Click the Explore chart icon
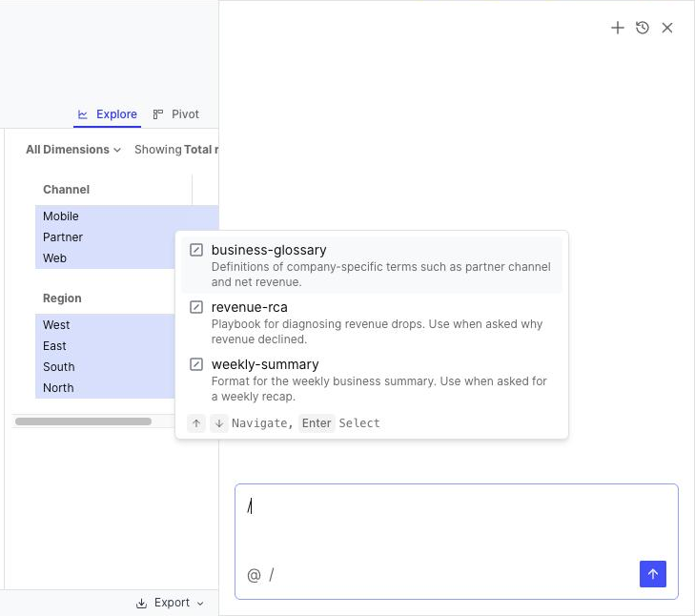The image size is (695, 616). [82, 114]
